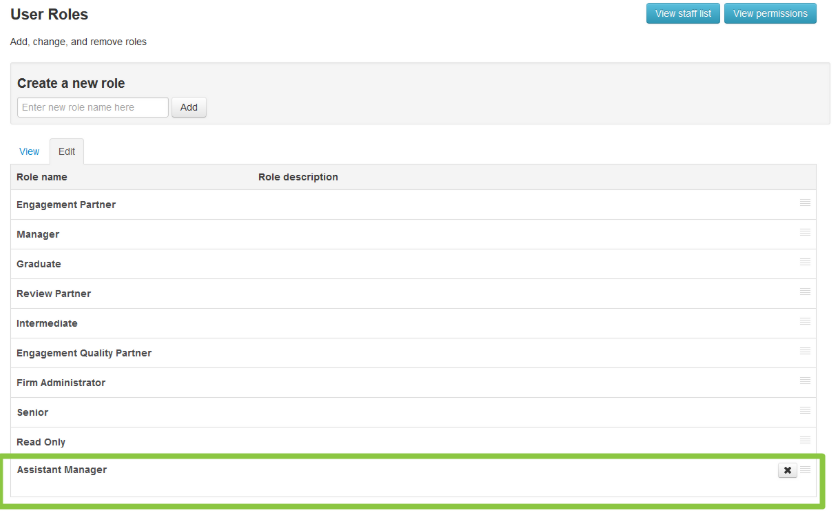This screenshot has width=832, height=515.
Task: Open the View staff list page
Action: [x=682, y=14]
